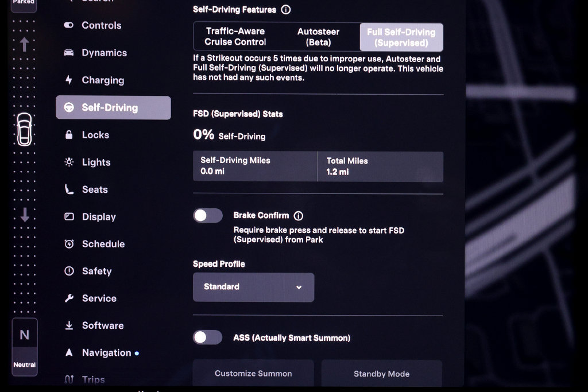Click the Dynamics car icon
This screenshot has height=392, width=588.
pyautogui.click(x=69, y=52)
